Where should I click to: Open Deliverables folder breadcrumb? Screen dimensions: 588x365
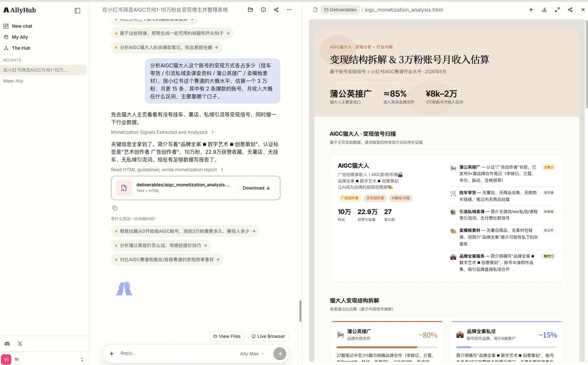click(x=340, y=10)
